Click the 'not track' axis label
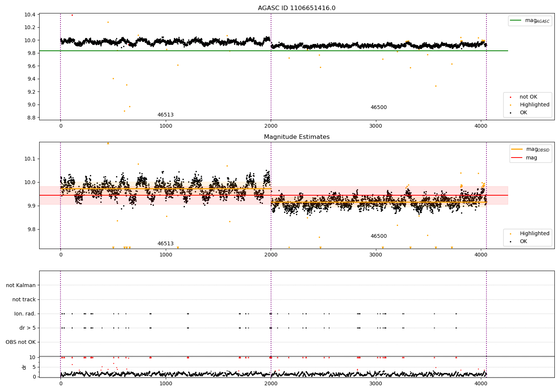 point(24,299)
